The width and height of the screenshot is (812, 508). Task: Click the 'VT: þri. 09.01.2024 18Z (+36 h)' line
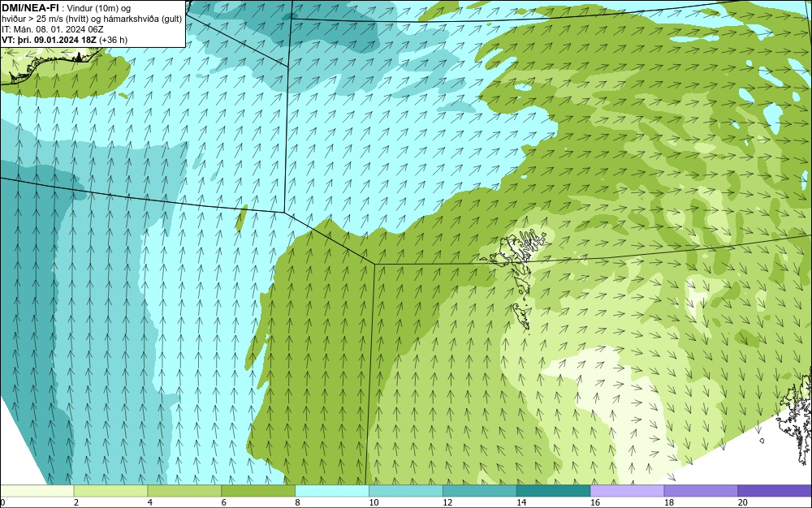65,40
